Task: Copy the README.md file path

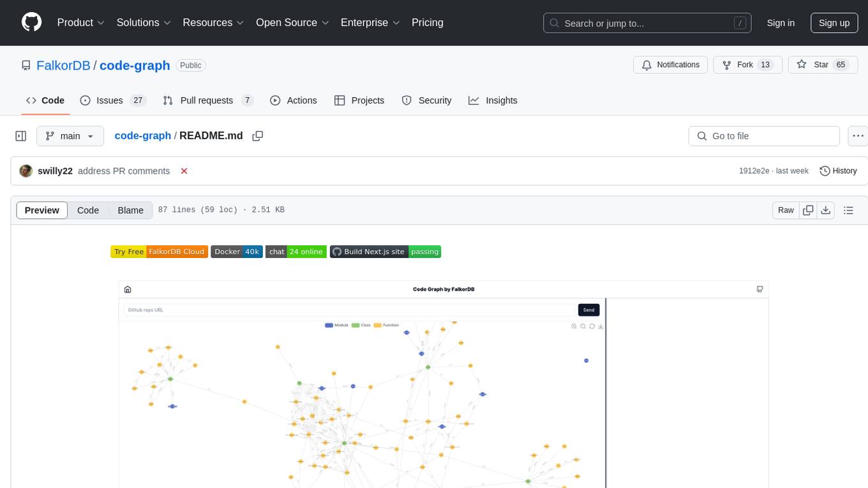Action: click(258, 136)
